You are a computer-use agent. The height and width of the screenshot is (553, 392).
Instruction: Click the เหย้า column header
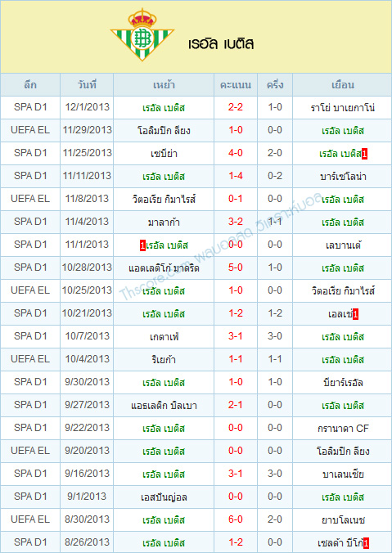164,85
